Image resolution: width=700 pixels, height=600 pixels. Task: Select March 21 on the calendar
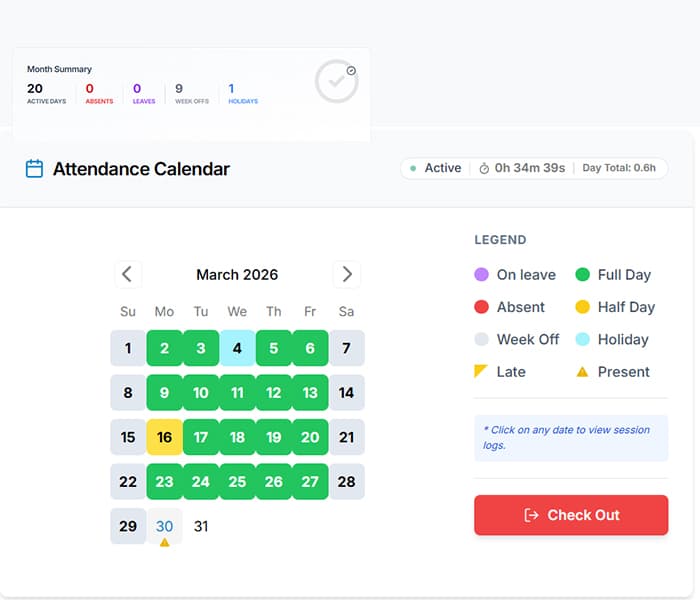pos(346,437)
